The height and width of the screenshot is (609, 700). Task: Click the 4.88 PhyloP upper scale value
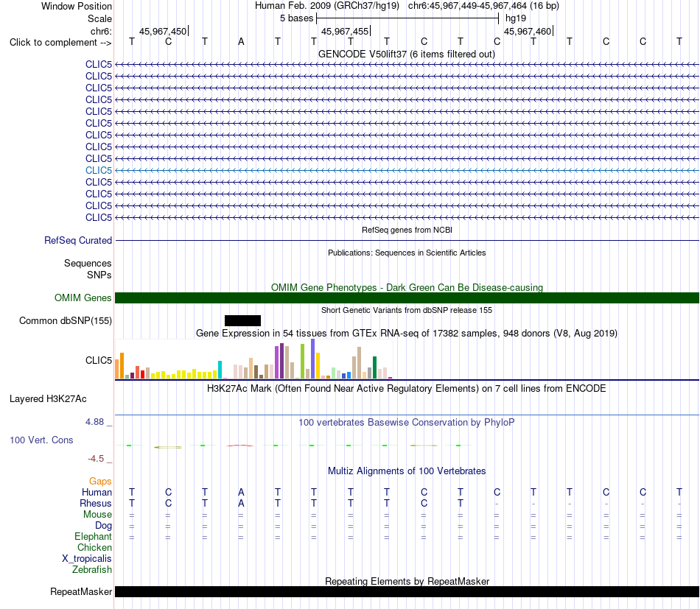[x=94, y=422]
